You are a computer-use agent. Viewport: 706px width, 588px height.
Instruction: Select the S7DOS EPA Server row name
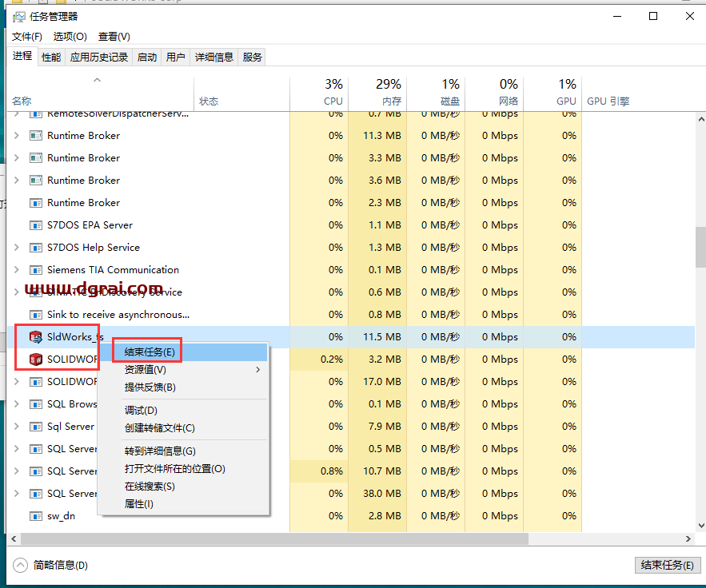[90, 225]
